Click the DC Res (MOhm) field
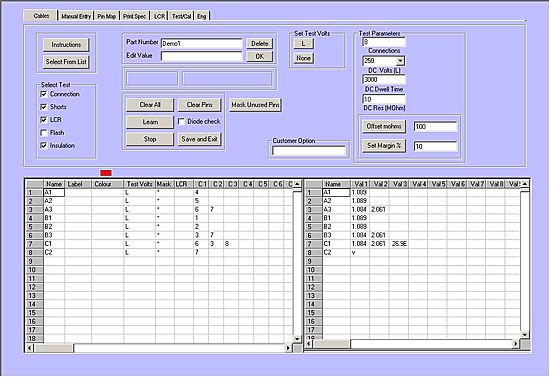 tap(384, 99)
